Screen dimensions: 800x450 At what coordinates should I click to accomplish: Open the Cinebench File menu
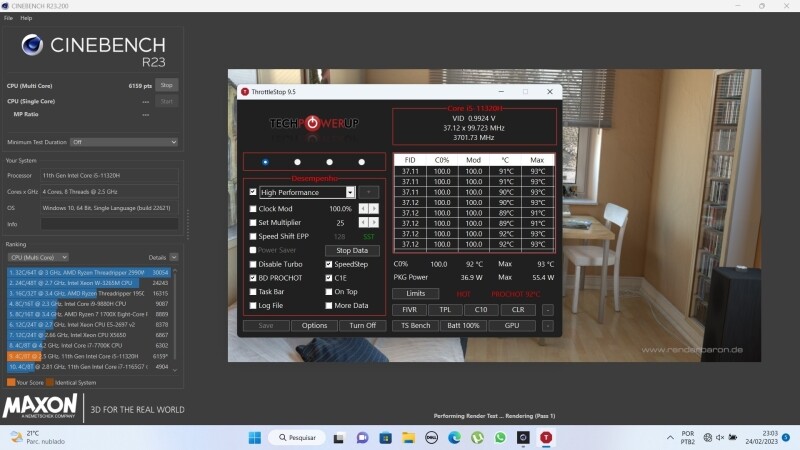click(8, 18)
